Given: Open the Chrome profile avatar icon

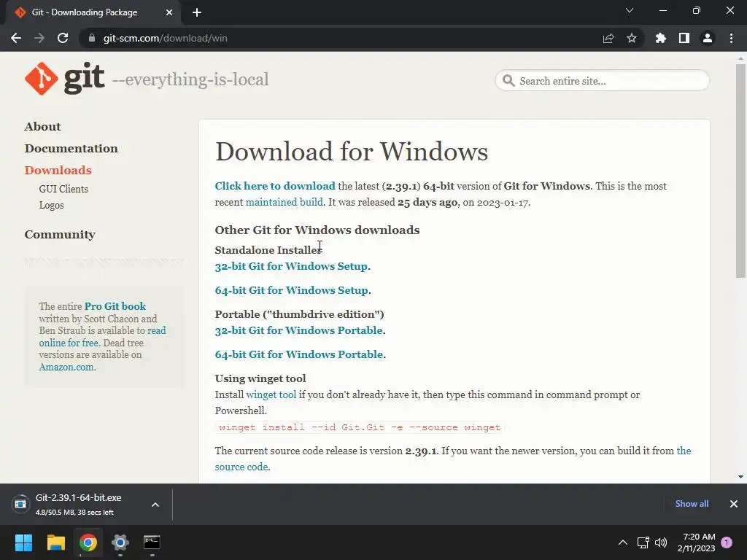Looking at the screenshot, I should [x=708, y=38].
